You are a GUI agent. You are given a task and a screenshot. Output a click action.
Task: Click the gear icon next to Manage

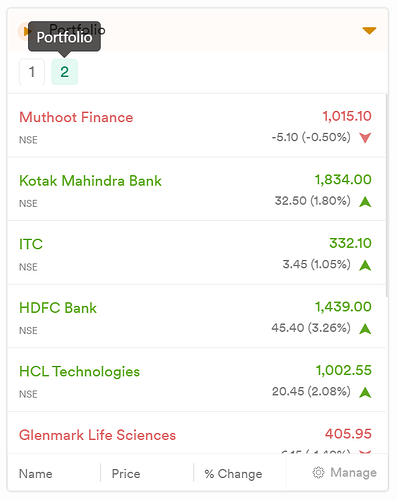(318, 473)
